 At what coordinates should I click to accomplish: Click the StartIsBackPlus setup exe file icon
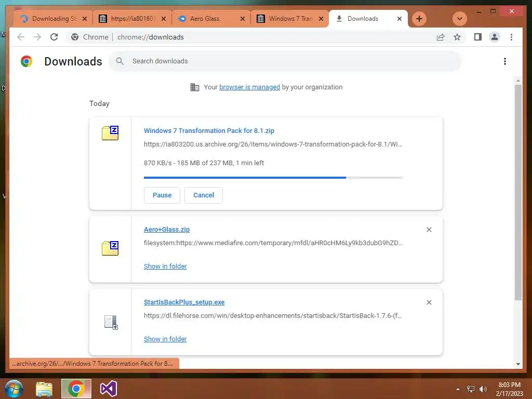tap(111, 322)
